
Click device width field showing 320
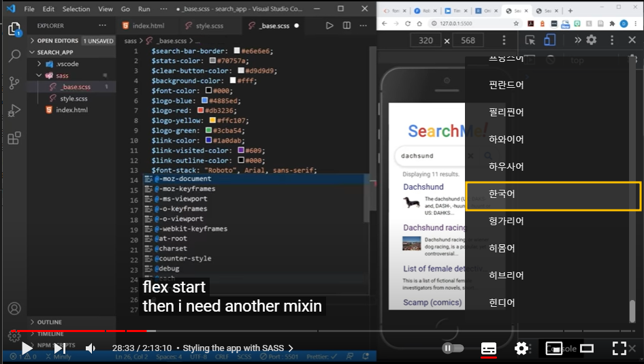click(x=425, y=40)
